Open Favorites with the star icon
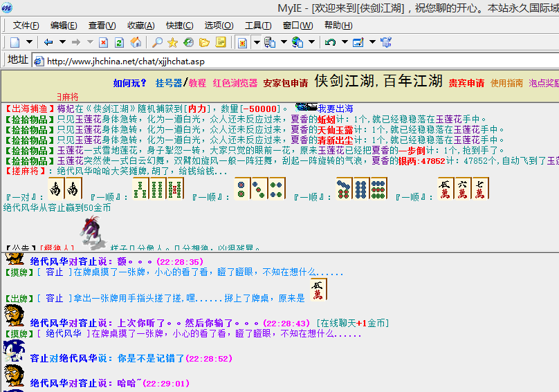Screen dimensions: 559x392 tap(172, 42)
